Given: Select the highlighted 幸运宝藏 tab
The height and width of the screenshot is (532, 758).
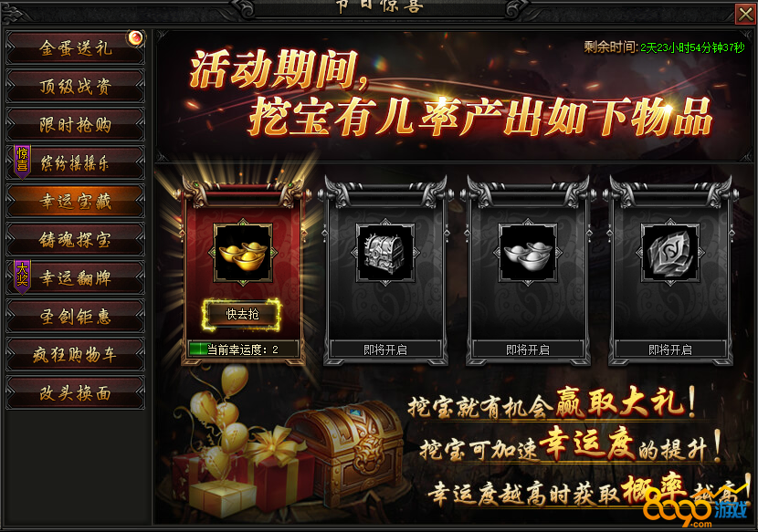Looking at the screenshot, I should pos(76,201).
